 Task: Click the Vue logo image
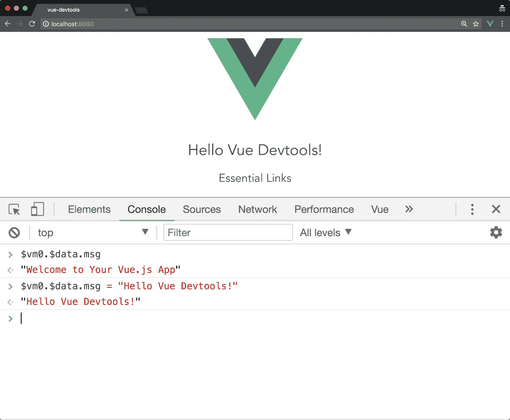[255, 79]
